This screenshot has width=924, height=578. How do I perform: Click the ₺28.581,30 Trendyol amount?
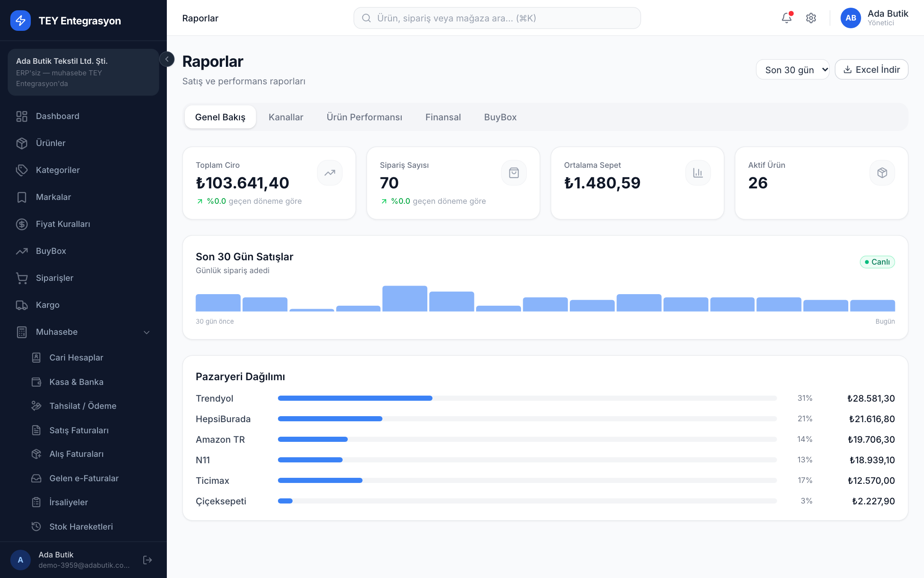tap(871, 398)
